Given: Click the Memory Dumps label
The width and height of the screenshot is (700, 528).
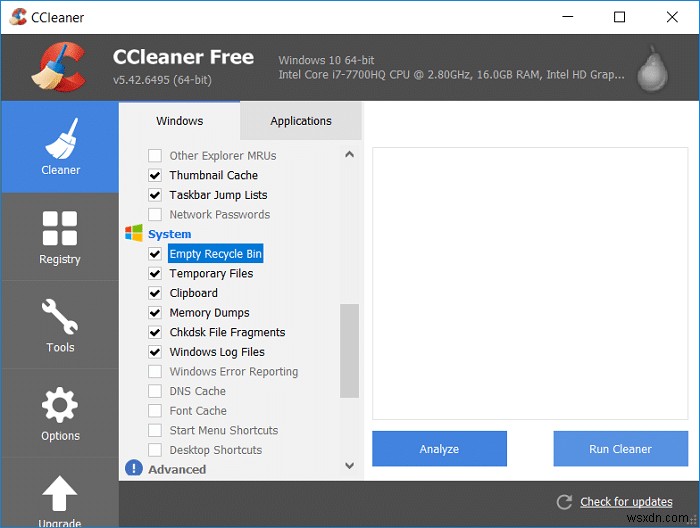Looking at the screenshot, I should (x=209, y=312).
